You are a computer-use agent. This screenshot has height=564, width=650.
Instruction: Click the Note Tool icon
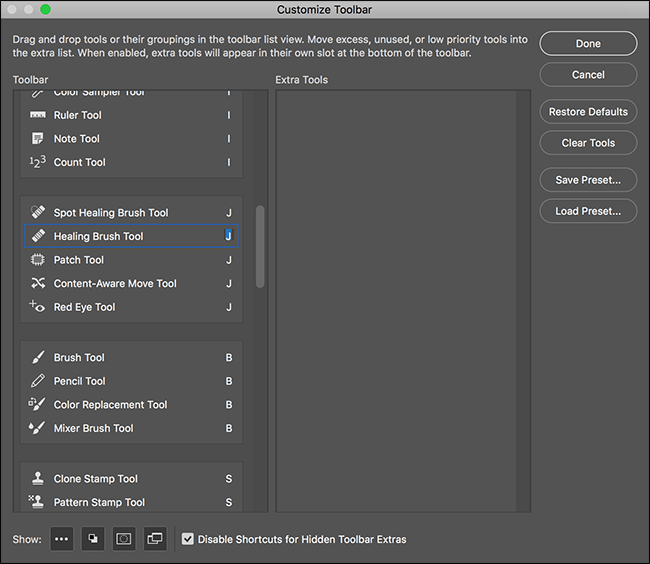[38, 138]
